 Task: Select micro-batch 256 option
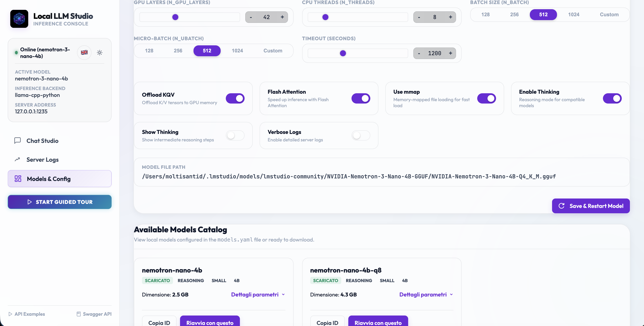[178, 50]
